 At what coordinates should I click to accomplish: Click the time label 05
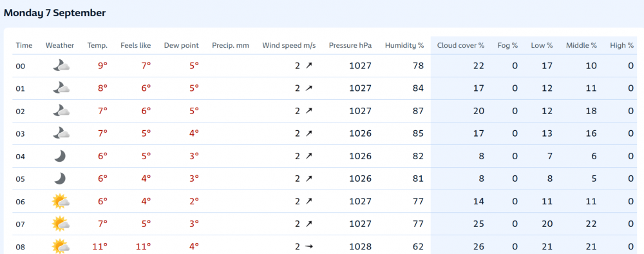tap(21, 179)
